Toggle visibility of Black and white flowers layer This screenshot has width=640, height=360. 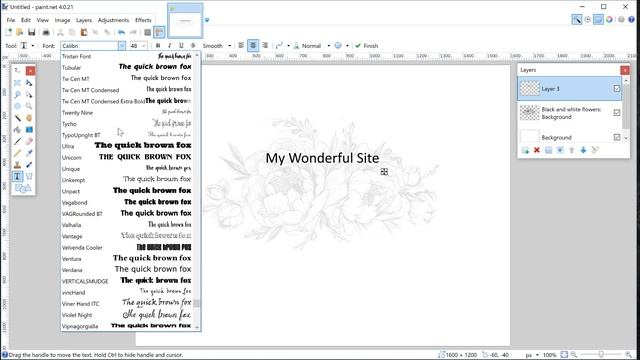pyautogui.click(x=617, y=113)
